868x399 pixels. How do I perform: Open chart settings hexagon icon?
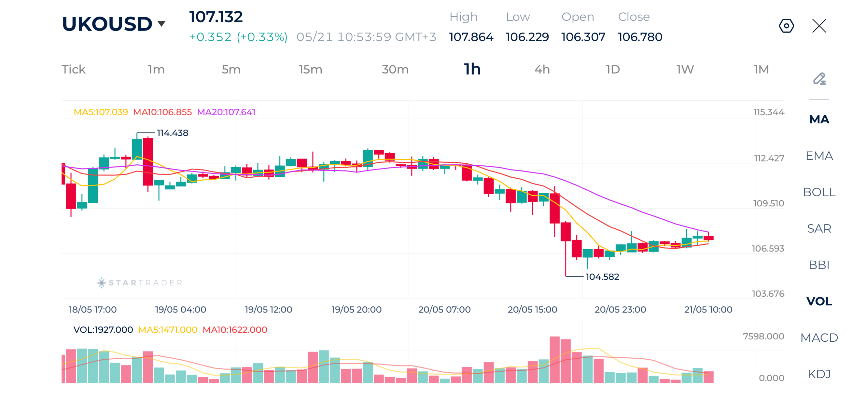click(x=786, y=26)
